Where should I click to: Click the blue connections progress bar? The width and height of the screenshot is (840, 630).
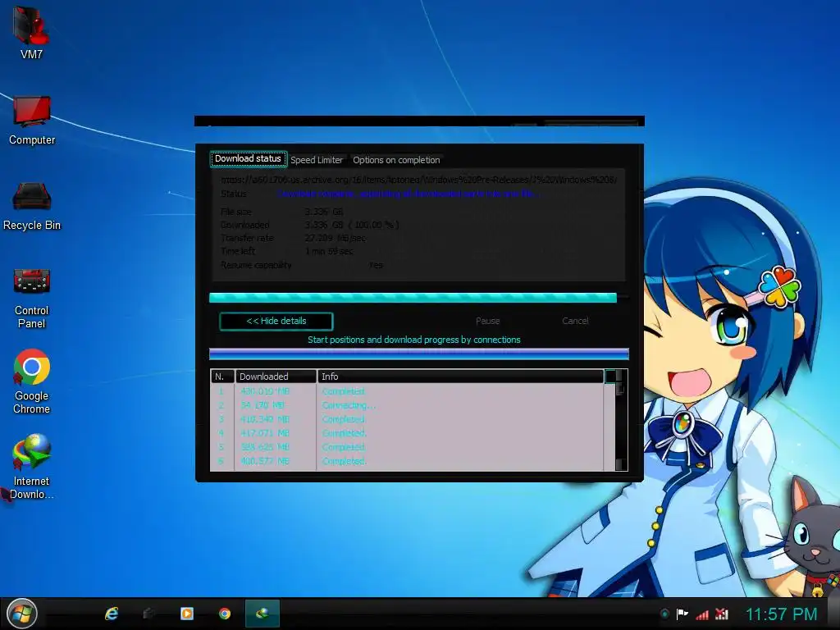coord(419,354)
